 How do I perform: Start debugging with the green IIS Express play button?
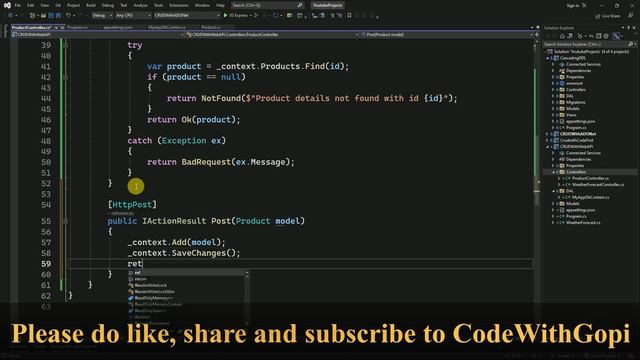236,16
